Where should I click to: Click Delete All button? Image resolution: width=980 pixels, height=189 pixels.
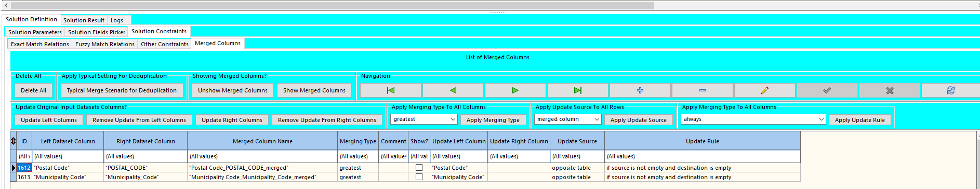[x=33, y=90]
